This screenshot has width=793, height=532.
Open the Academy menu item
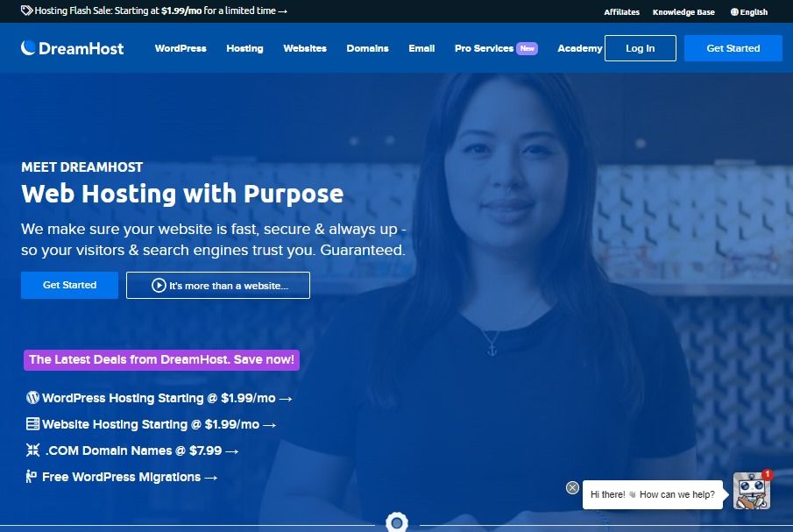[x=580, y=48]
